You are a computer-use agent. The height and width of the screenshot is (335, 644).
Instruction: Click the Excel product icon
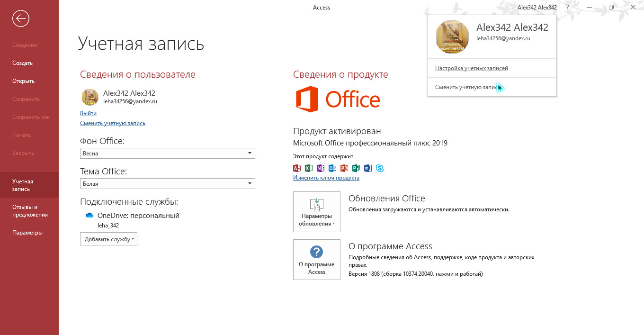tap(309, 168)
